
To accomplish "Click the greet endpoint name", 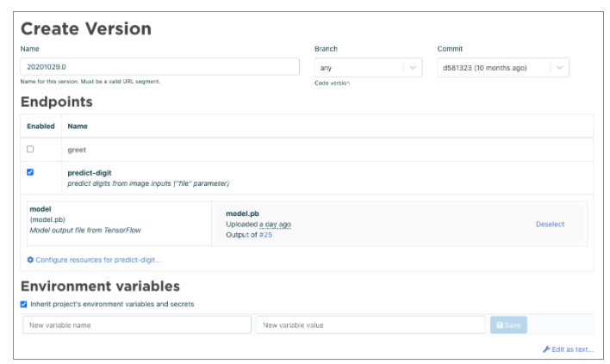I will (77, 150).
